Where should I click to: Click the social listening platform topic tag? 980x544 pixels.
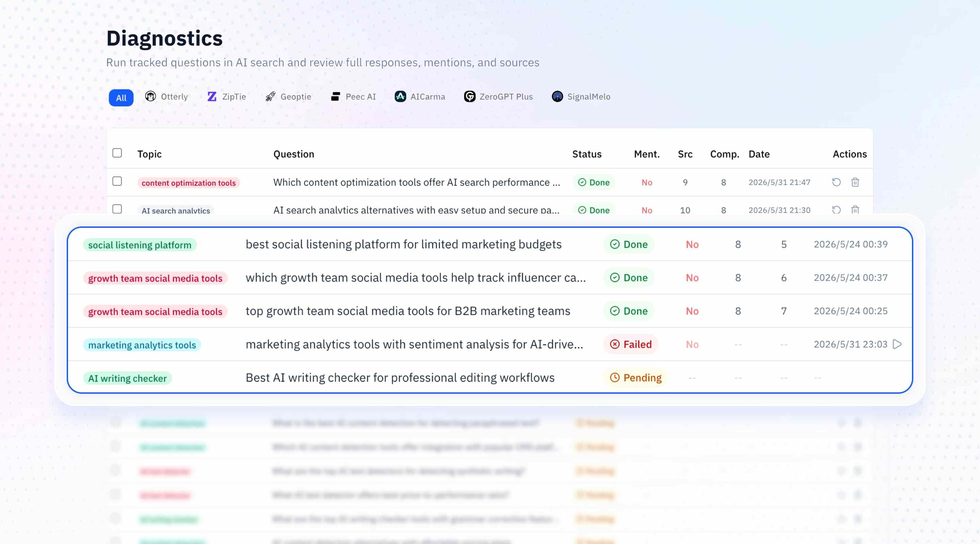point(140,245)
